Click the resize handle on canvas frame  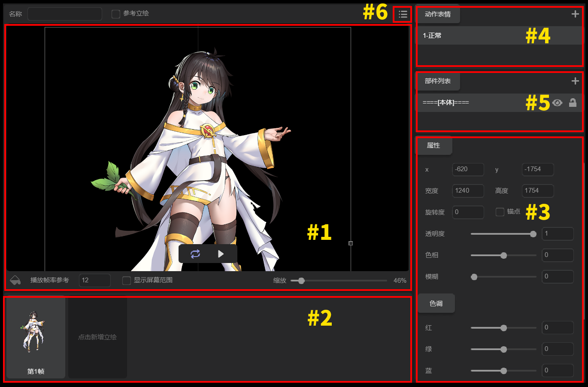pyautogui.click(x=351, y=243)
